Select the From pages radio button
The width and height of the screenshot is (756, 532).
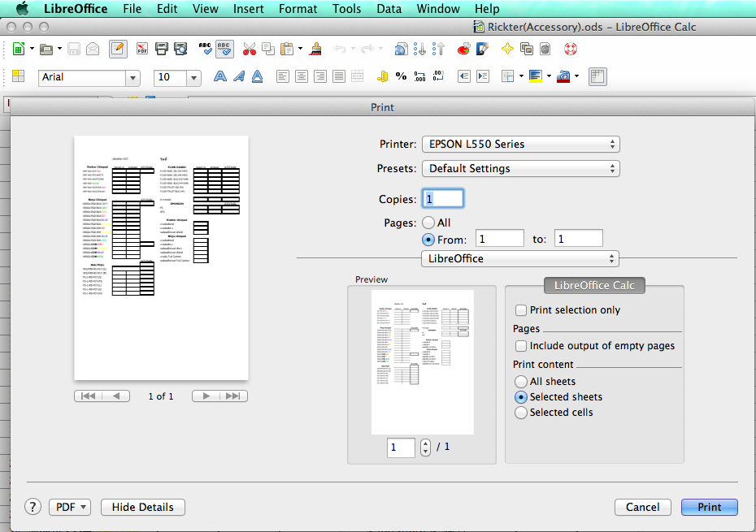point(428,240)
